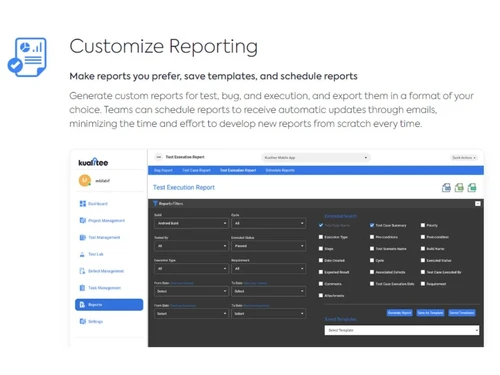
Task: Click the Reports Filters funnel icon
Action: tap(155, 203)
